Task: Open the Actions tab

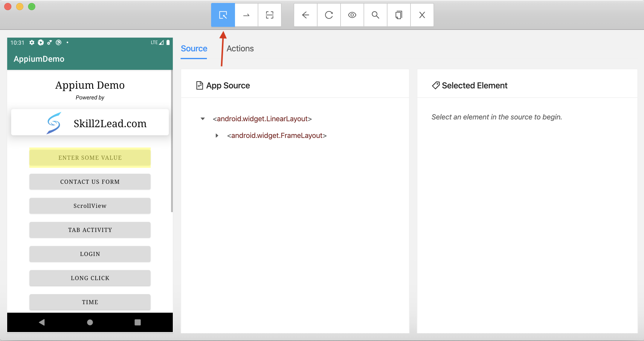Action: (x=240, y=48)
